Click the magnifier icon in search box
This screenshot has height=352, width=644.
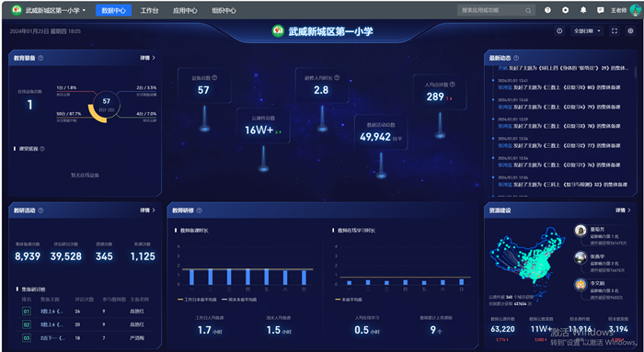pos(528,11)
